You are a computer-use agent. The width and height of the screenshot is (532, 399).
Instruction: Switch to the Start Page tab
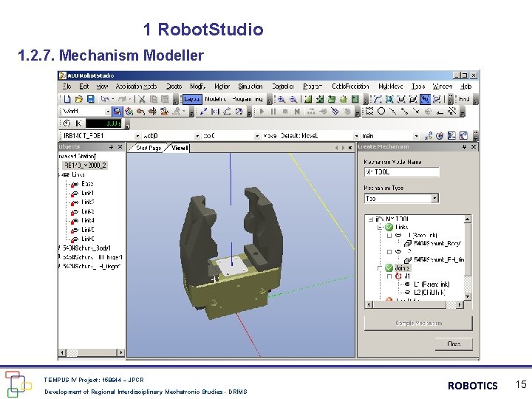[x=148, y=148]
